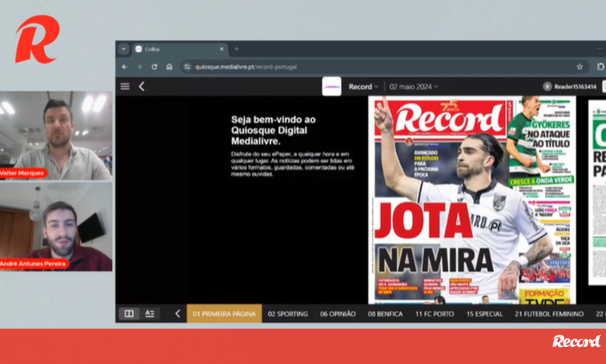Click the Gyökeres no ataque ao título headline
606x364 pixels.
coord(548,134)
